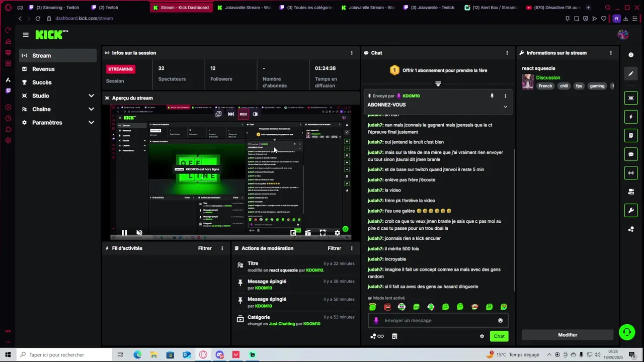Open Microsoft Edge from the taskbar
This screenshot has width=644, height=362.
point(137,355)
